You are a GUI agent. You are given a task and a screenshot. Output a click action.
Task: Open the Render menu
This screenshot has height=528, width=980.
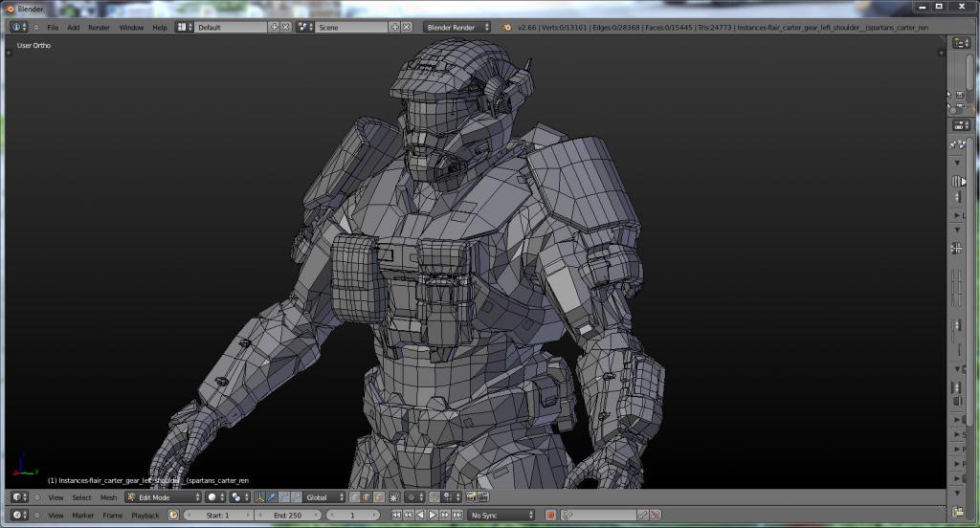[x=99, y=28]
